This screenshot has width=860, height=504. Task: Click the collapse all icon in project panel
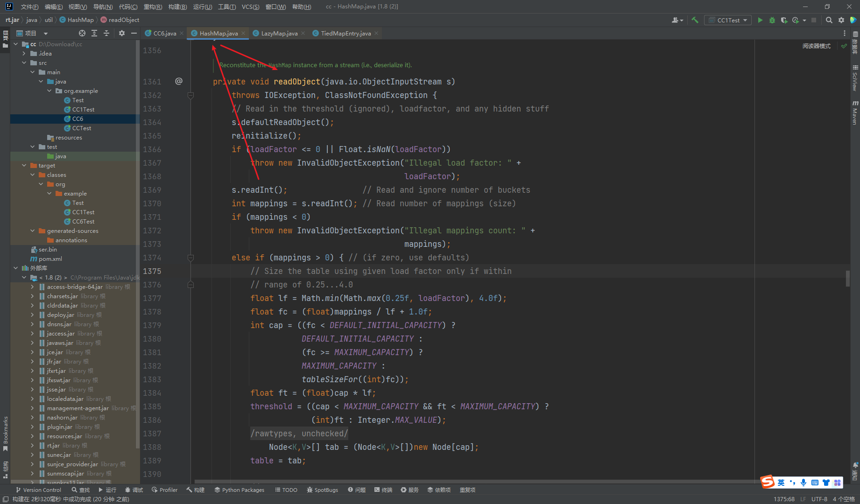click(106, 33)
